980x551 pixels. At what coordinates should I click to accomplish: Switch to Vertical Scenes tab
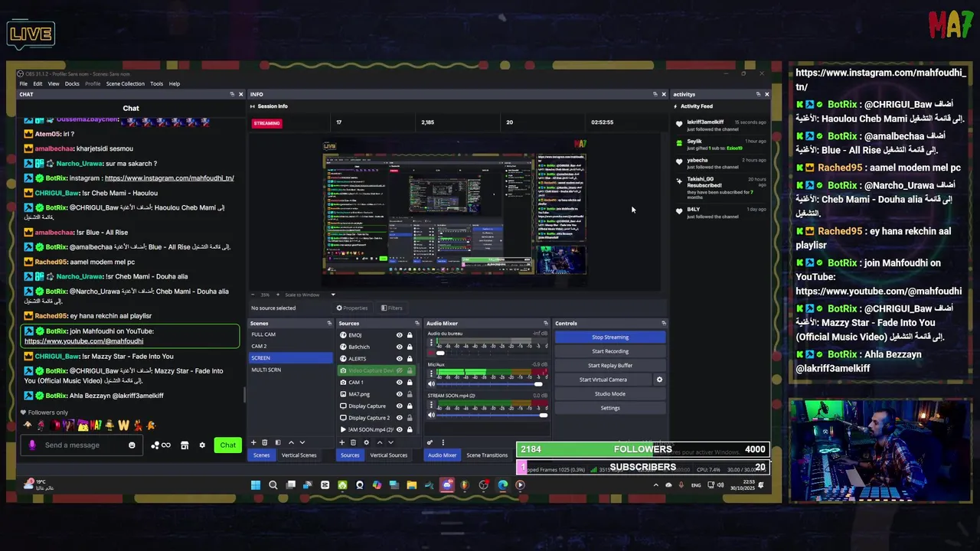point(299,455)
